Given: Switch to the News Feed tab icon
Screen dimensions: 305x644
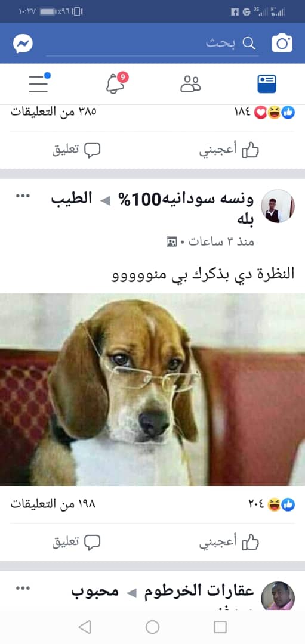Looking at the screenshot, I should (x=267, y=84).
